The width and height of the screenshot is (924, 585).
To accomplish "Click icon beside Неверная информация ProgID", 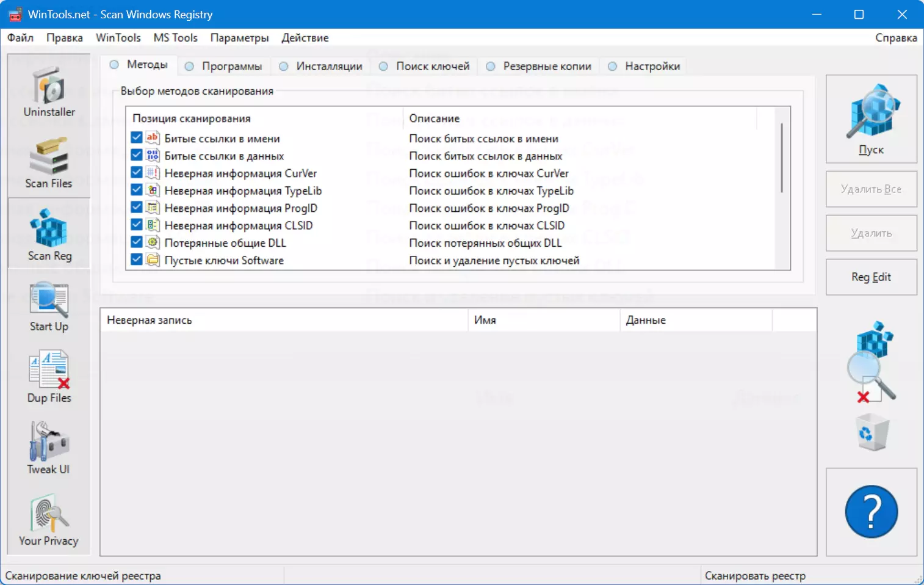I will point(153,208).
